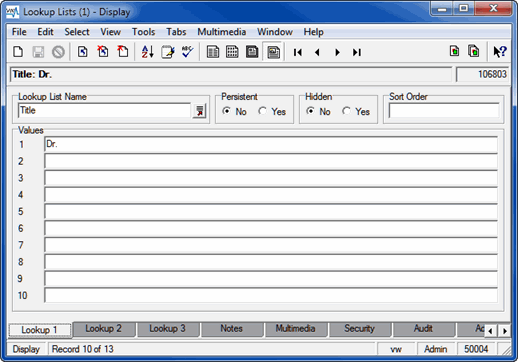Viewport: 518px width, 362px height.
Task: Click the single page with red-green mark icon
Action: tap(454, 51)
